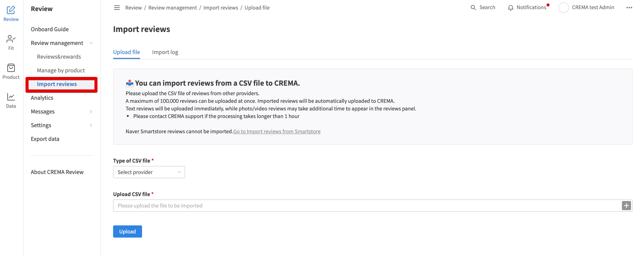Open the three-dot more options menu
The image size is (644, 257).
[x=629, y=8]
